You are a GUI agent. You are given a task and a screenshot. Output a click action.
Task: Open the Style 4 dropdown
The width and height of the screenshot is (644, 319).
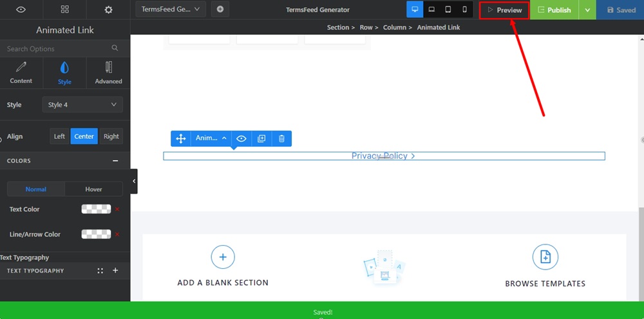[82, 105]
